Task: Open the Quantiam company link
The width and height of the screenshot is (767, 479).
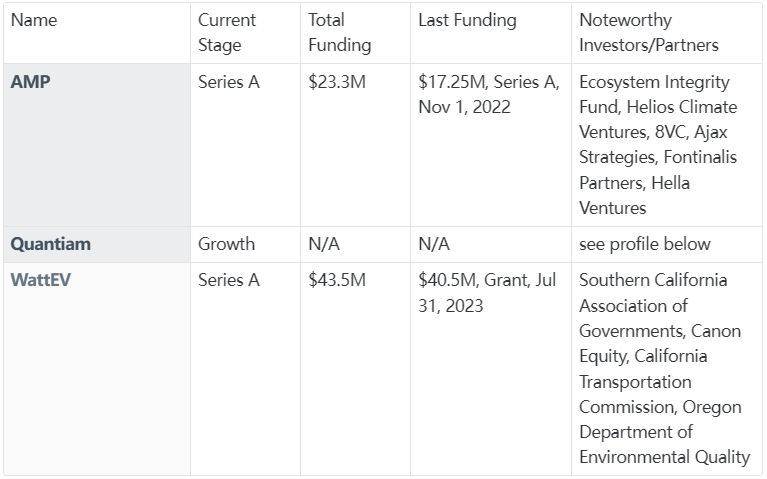Action: pyautogui.click(x=50, y=244)
